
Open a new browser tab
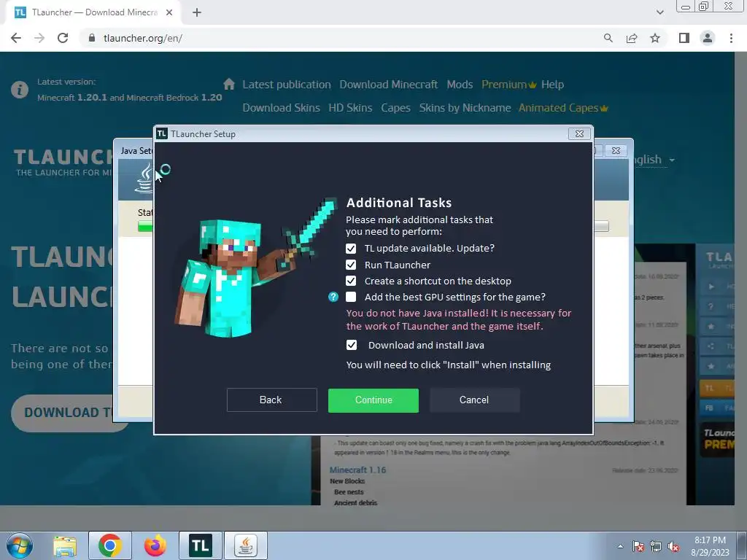click(x=197, y=12)
